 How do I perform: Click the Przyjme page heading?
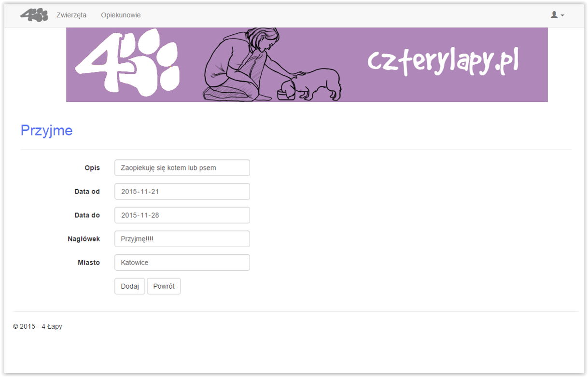pyautogui.click(x=46, y=130)
